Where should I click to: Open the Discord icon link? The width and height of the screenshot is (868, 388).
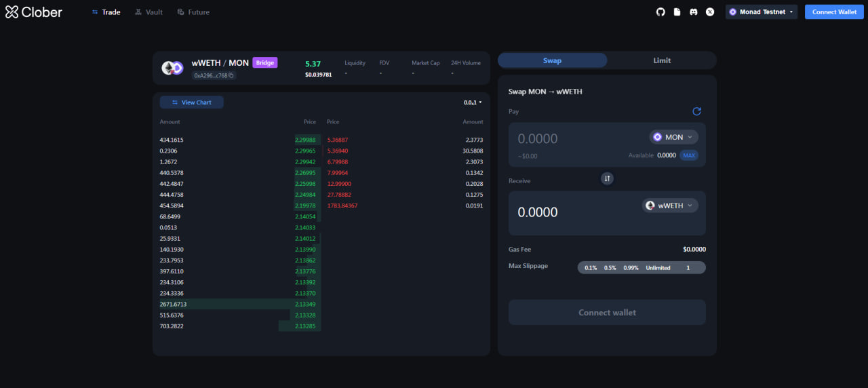[x=693, y=12]
